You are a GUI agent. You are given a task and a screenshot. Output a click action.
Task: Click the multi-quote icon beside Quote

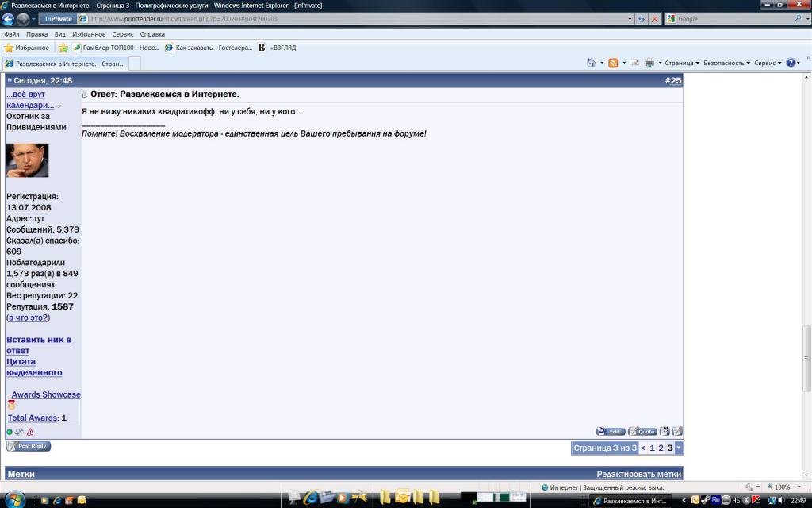point(665,431)
